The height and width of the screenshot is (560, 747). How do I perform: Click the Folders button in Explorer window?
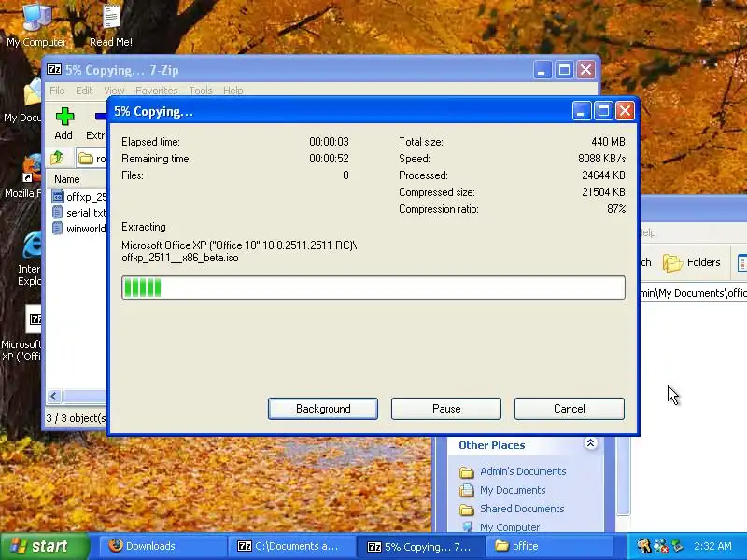tap(691, 262)
